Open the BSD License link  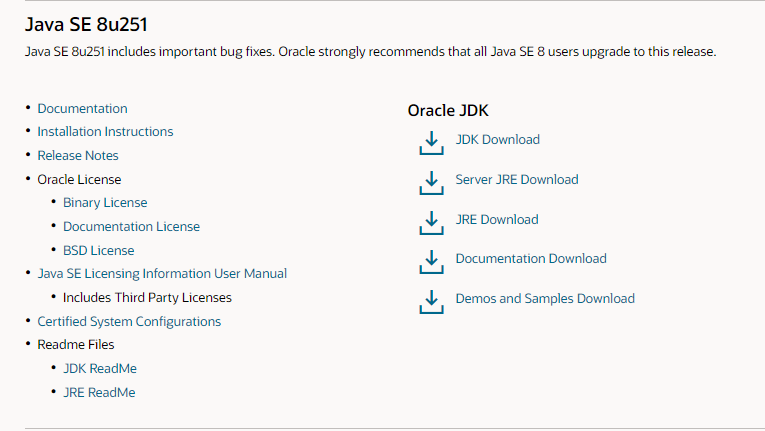coord(99,250)
